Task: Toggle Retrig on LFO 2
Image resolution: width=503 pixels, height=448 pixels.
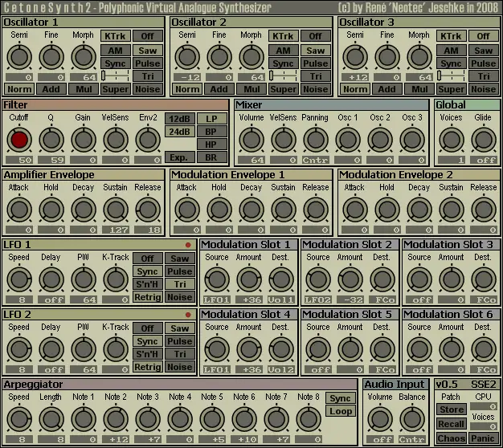Action: [148, 367]
